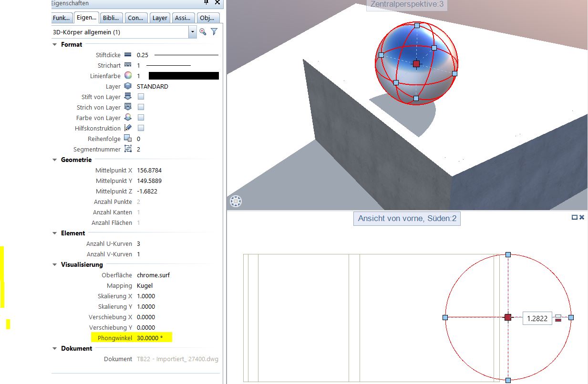The image size is (588, 384).
Task: Collapse the Format section
Action: (54, 44)
